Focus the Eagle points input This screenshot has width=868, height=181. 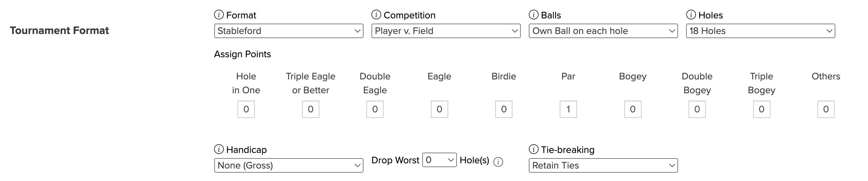click(440, 109)
